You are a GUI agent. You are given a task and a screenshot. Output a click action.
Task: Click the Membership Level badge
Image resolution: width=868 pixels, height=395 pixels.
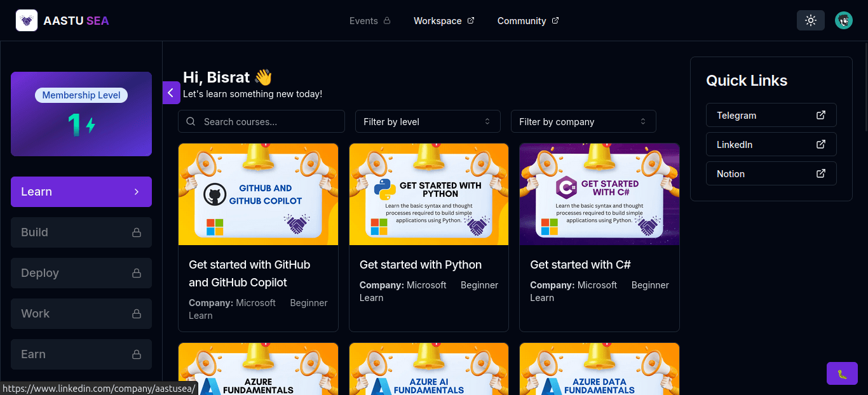[81, 95]
